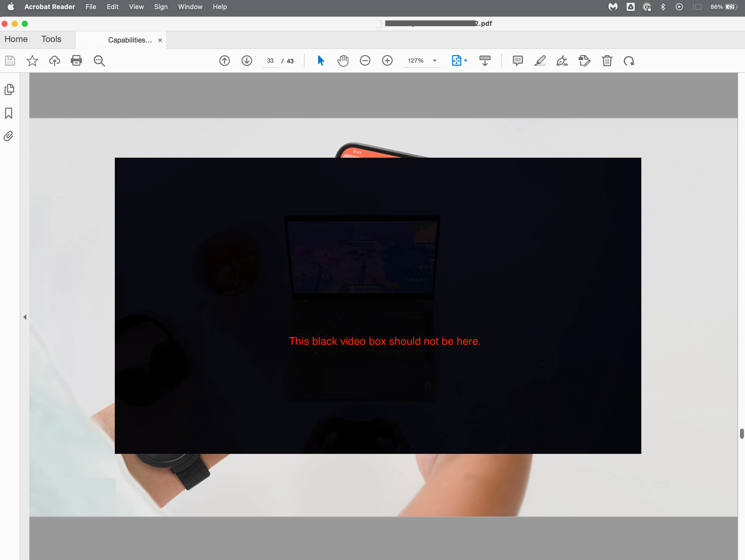745x560 pixels.
Task: Open the Bookmarks side panel
Action: (9, 113)
